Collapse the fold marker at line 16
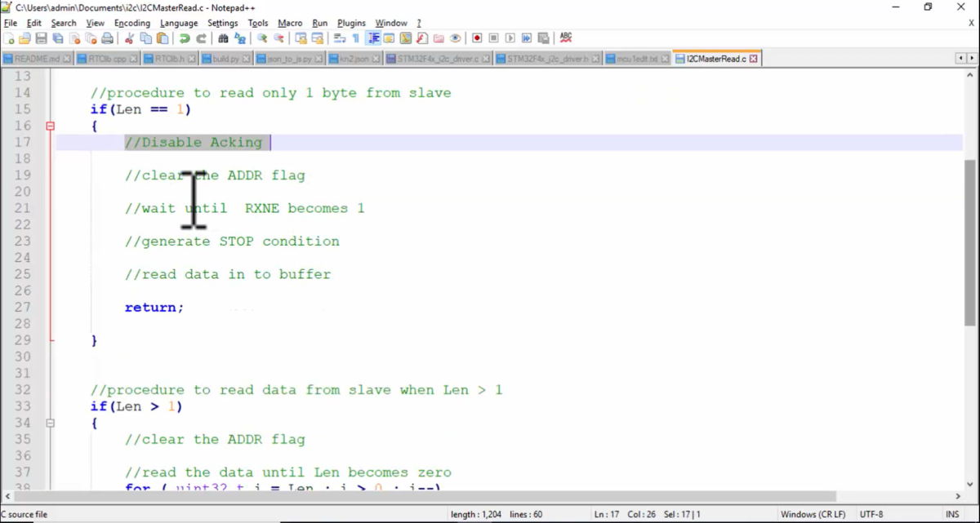The width and height of the screenshot is (980, 523). point(50,126)
